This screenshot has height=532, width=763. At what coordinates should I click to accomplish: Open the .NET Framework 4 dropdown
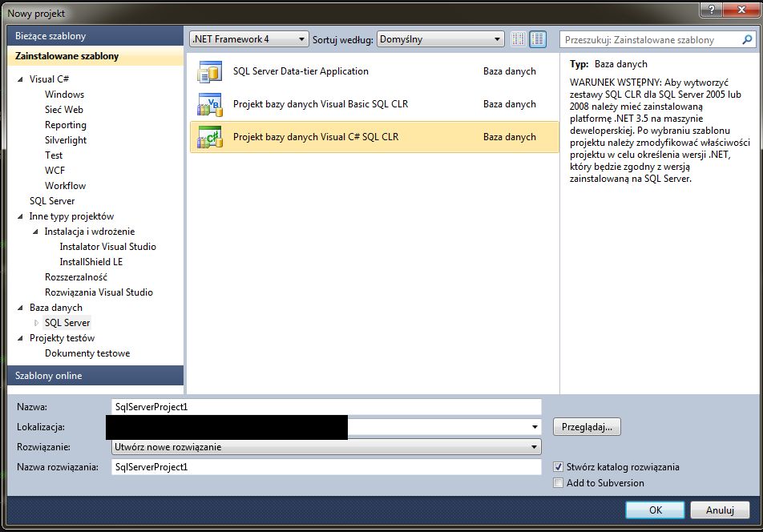[248, 39]
